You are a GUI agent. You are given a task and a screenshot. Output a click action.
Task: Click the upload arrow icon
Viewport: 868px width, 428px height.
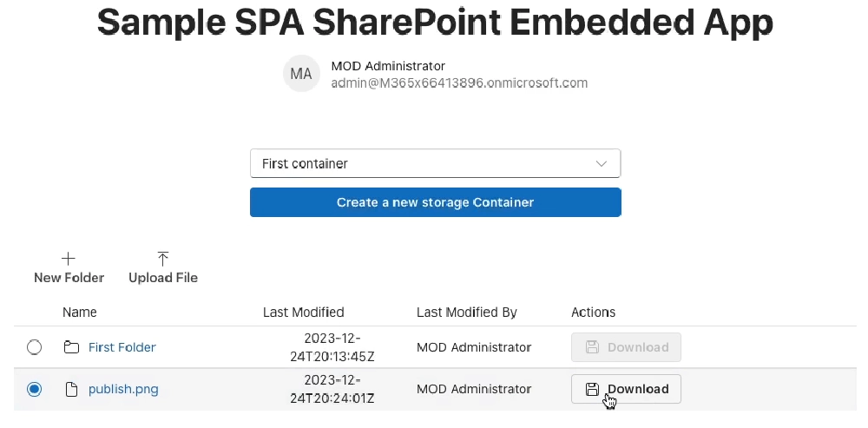[x=163, y=259]
